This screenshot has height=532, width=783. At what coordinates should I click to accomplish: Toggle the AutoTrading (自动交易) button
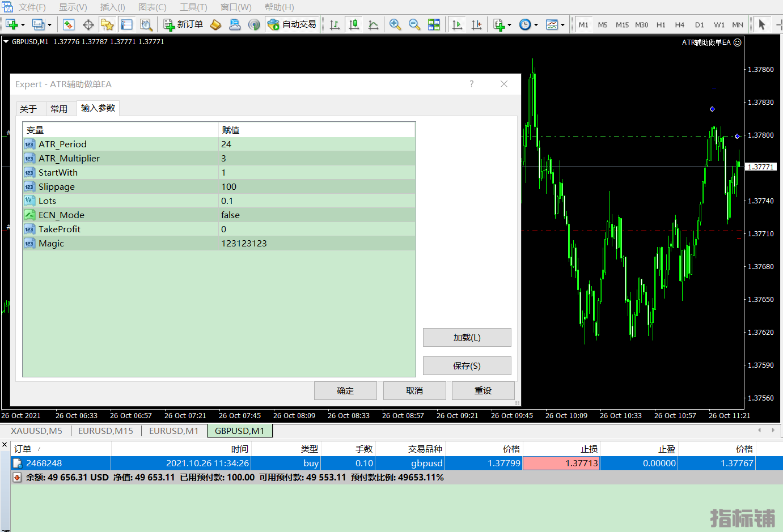pyautogui.click(x=292, y=24)
